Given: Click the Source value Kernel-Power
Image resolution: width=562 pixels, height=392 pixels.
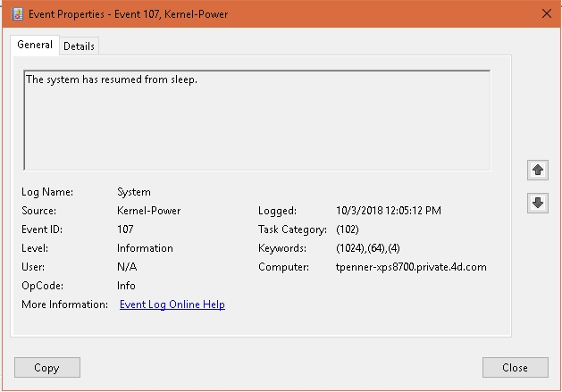Looking at the screenshot, I should [x=148, y=211].
